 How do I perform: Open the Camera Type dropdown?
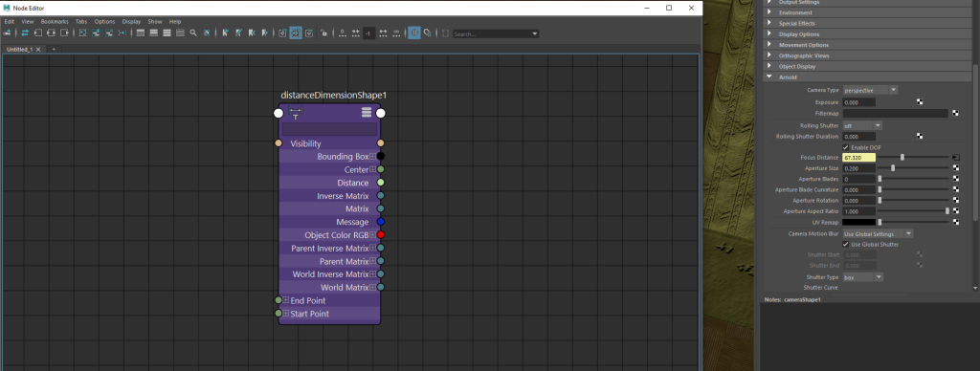(x=870, y=90)
